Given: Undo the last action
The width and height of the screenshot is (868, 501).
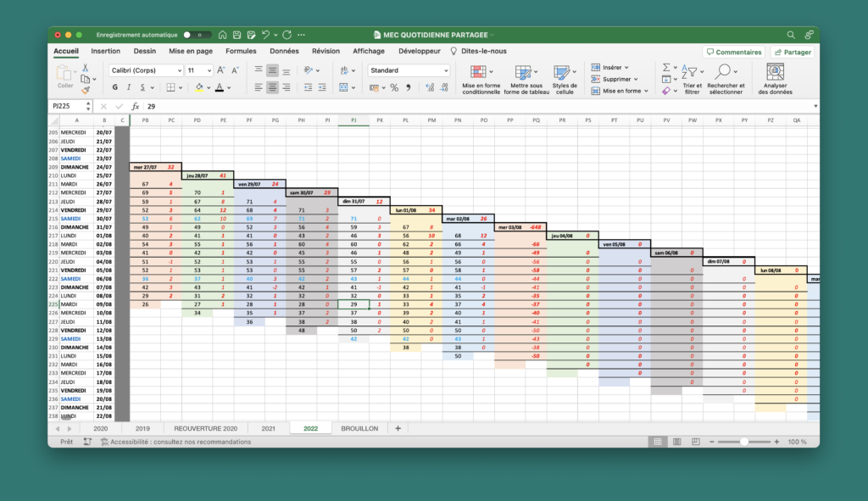Looking at the screenshot, I should pos(265,35).
